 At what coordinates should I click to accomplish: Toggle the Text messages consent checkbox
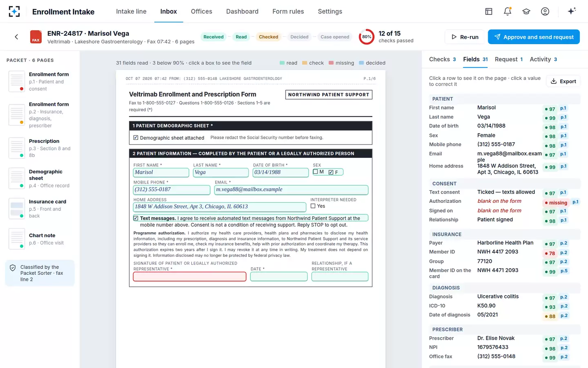pyautogui.click(x=136, y=218)
